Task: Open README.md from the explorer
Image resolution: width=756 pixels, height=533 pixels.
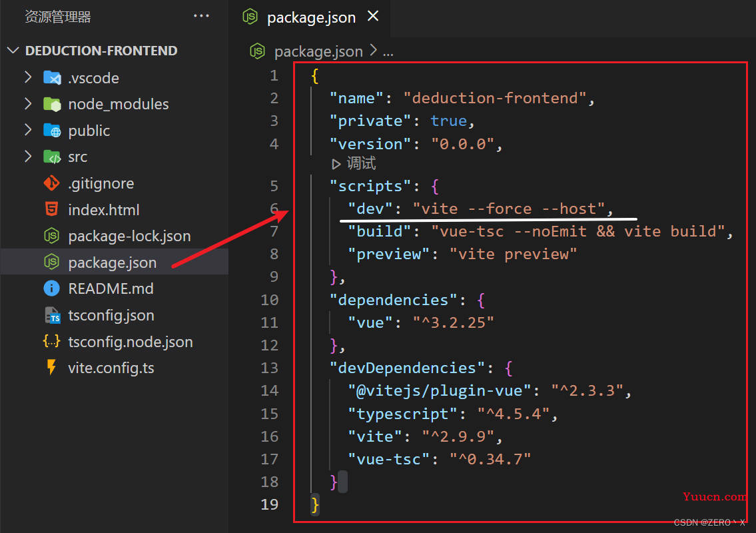Action: [111, 288]
